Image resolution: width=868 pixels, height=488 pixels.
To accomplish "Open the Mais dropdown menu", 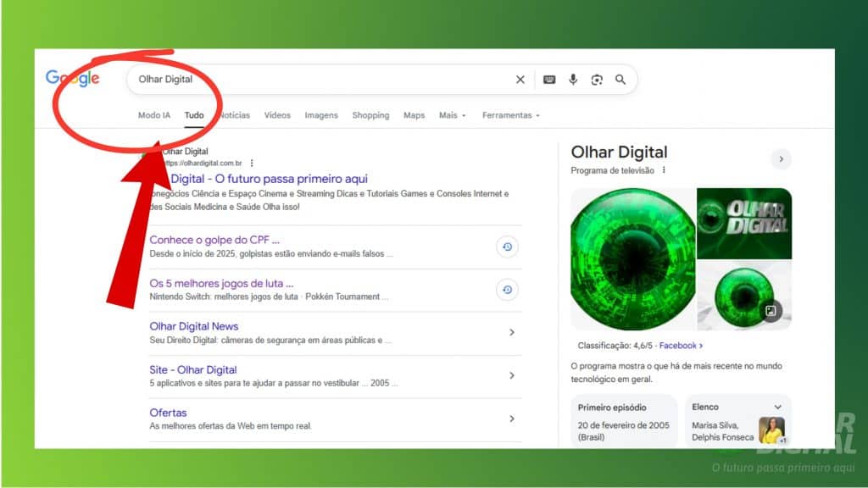I will point(452,115).
